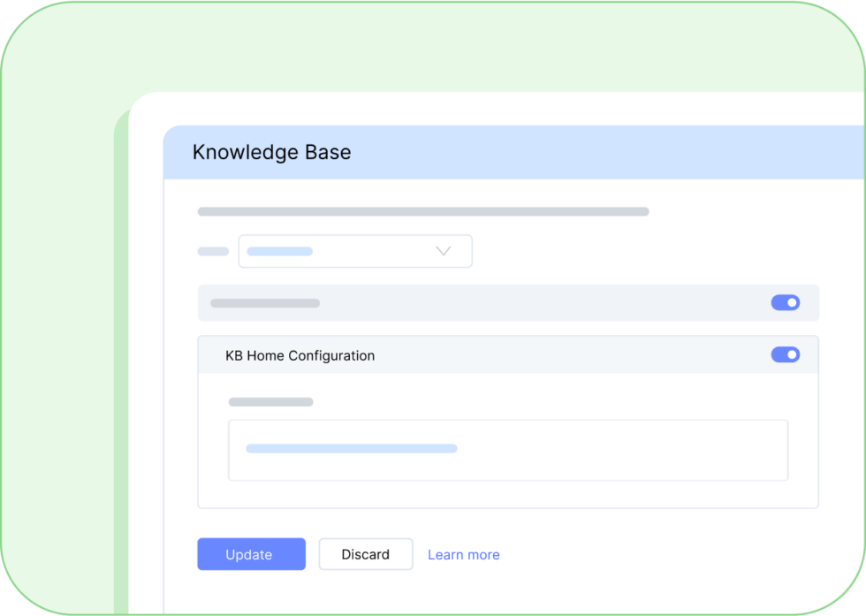Open the Learn more link
The image size is (866, 616).
click(x=463, y=554)
